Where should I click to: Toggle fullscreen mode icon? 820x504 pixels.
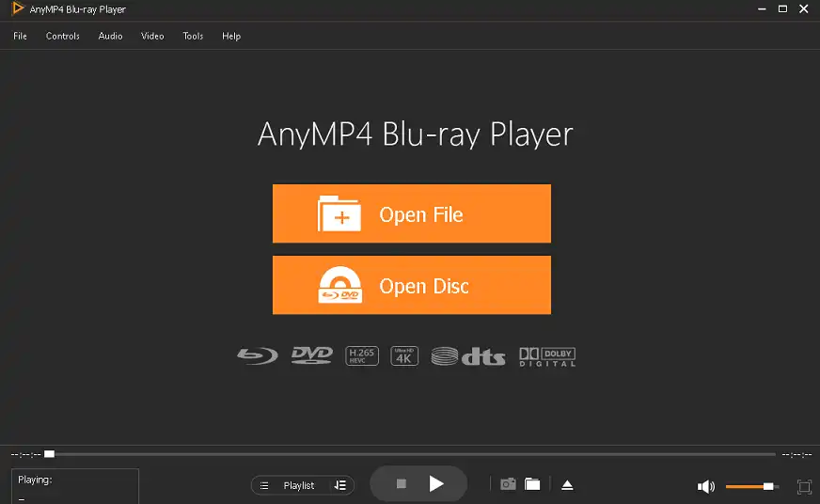[x=804, y=486]
